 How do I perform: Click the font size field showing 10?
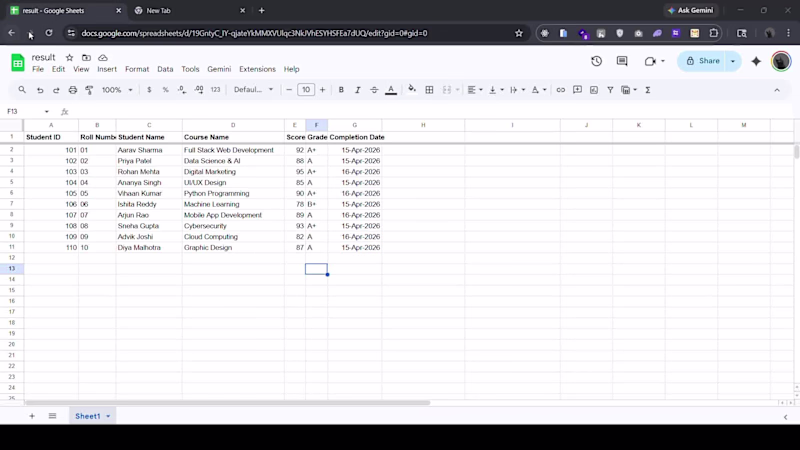pyautogui.click(x=306, y=90)
